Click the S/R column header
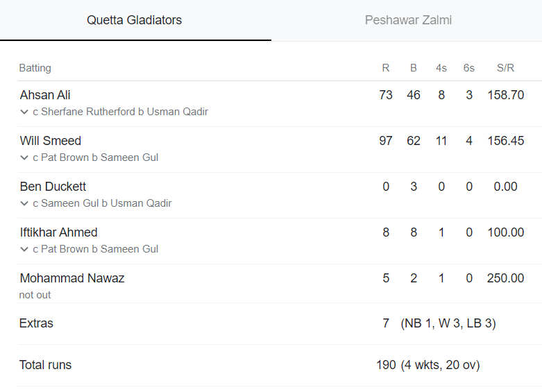 tap(505, 68)
